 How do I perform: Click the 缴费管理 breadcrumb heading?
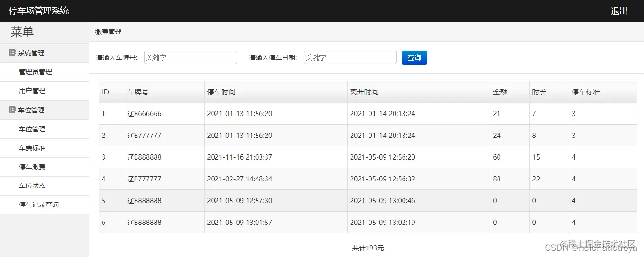point(108,32)
